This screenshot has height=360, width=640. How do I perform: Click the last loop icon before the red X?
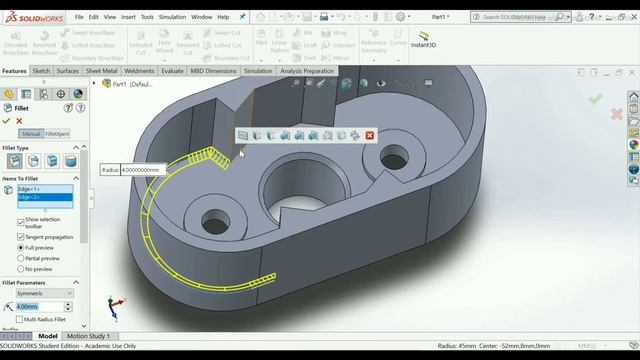tap(355, 136)
